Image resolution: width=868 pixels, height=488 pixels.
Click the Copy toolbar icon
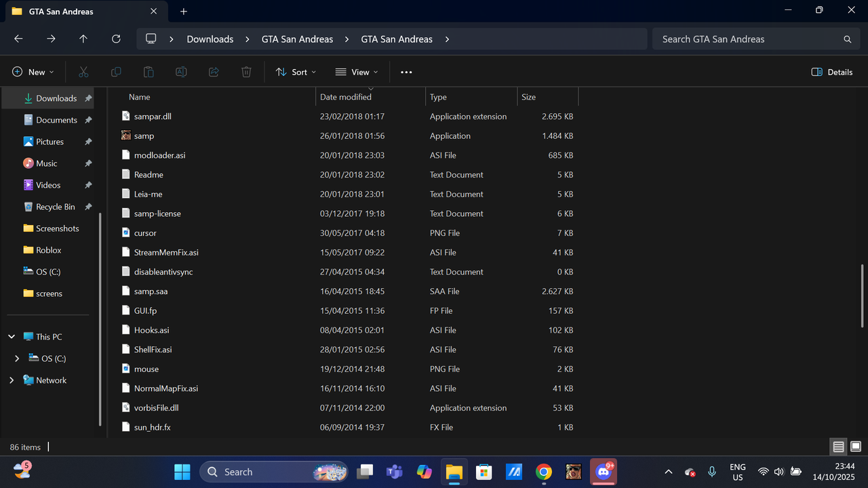116,72
